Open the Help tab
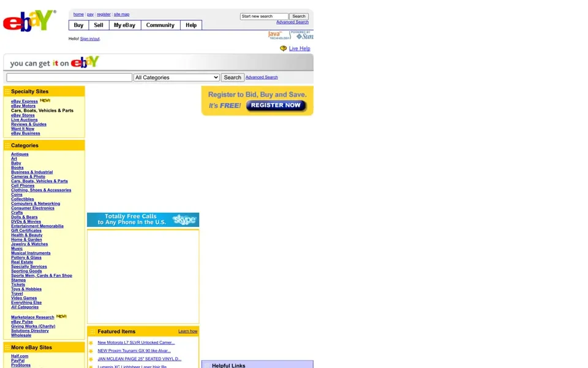This screenshot has width=588, height=368. pos(191,25)
